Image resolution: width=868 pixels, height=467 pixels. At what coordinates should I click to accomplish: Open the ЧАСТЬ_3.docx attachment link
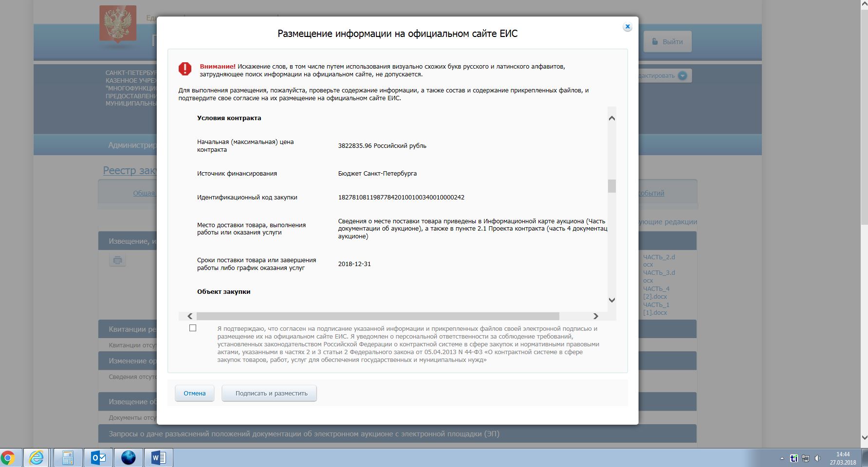[659, 276]
